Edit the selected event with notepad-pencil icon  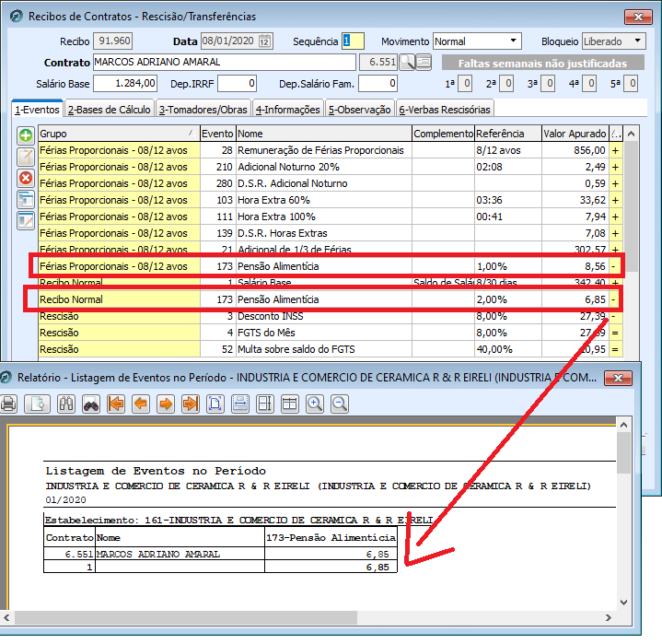click(x=26, y=157)
